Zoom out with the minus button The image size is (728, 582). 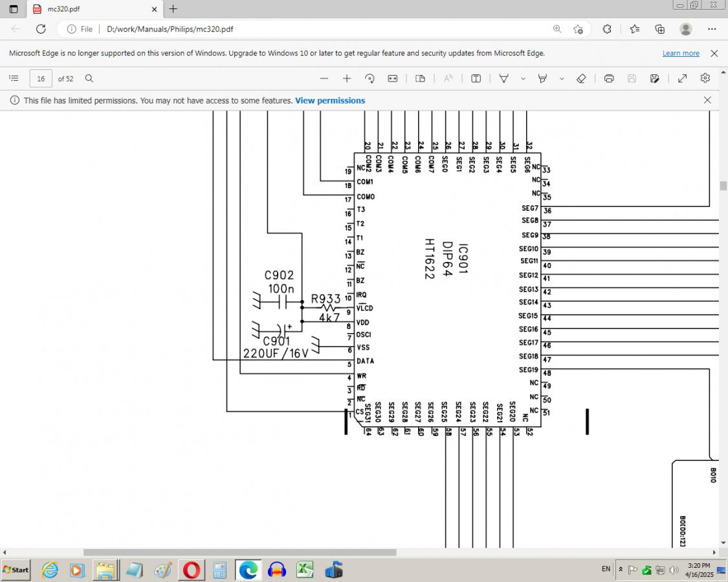324,78
